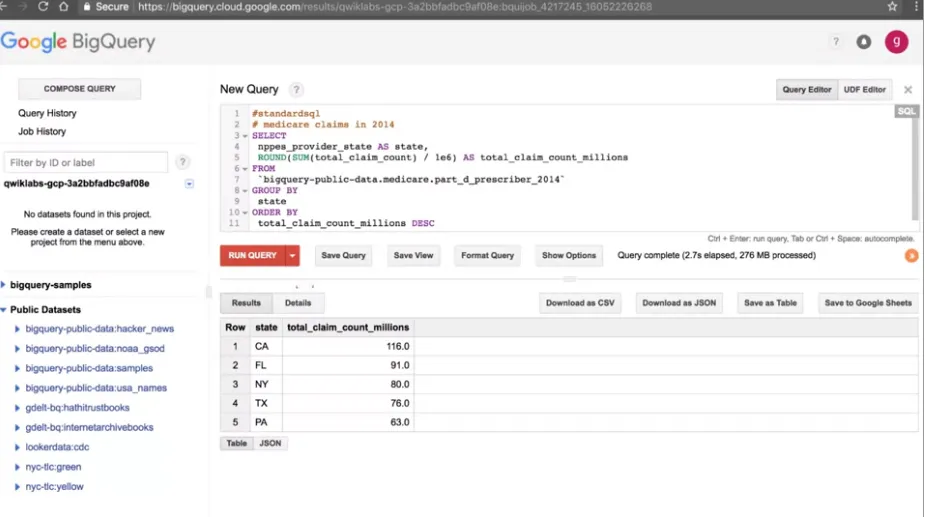The height and width of the screenshot is (517, 925).
Task: Select the PA state cell
Action: (267, 423)
